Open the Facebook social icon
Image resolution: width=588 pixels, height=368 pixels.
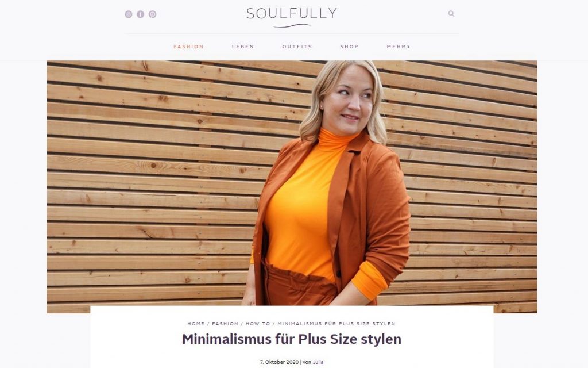[141, 14]
